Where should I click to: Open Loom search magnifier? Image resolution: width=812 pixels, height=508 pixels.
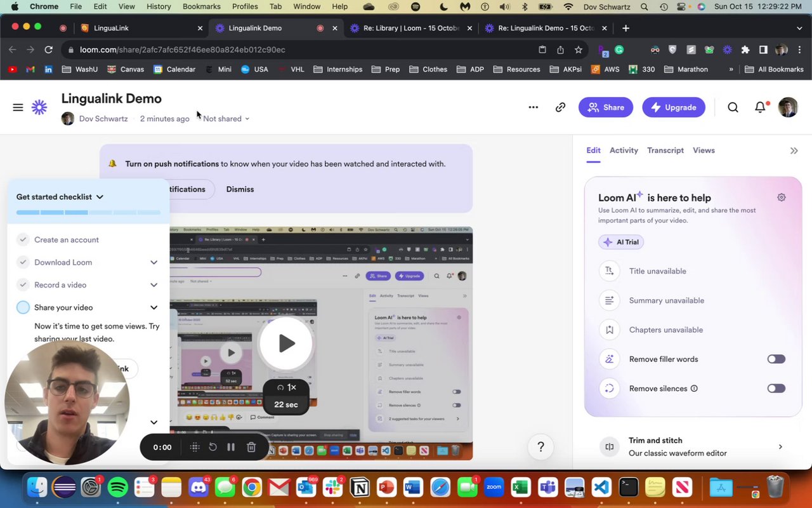point(733,107)
